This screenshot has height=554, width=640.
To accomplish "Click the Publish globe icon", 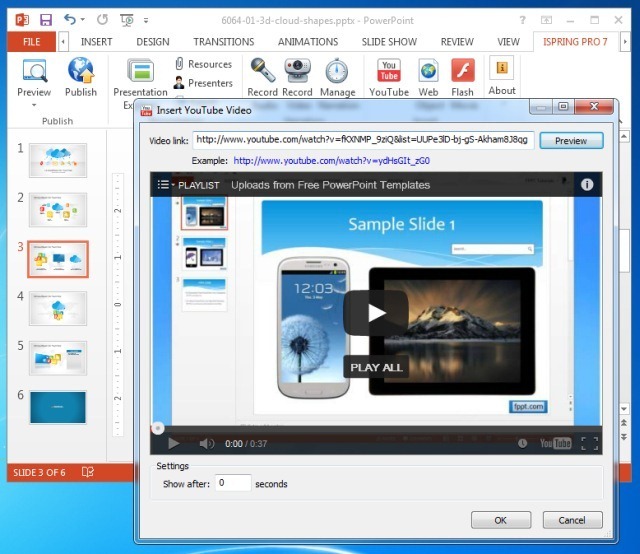I will 81,70.
